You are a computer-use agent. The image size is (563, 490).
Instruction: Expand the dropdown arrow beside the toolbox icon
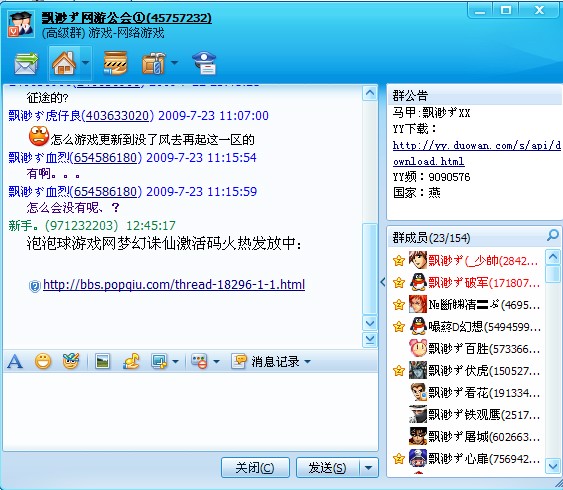pos(175,63)
